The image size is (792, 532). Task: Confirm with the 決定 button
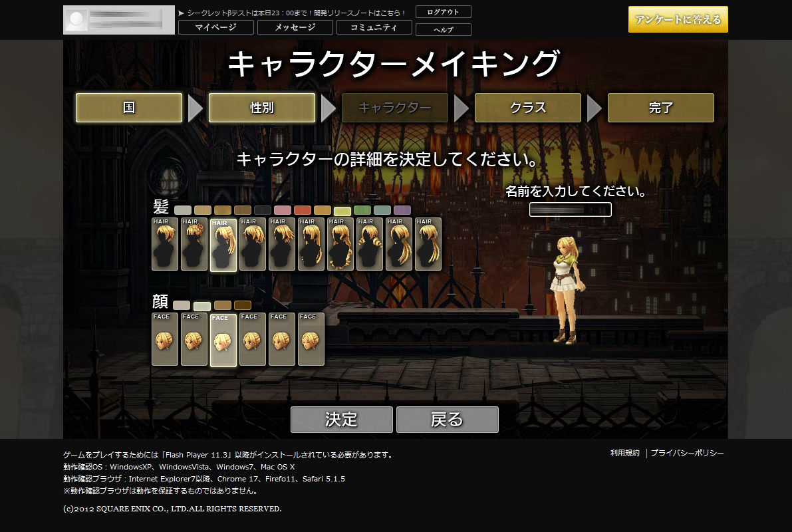click(x=341, y=420)
